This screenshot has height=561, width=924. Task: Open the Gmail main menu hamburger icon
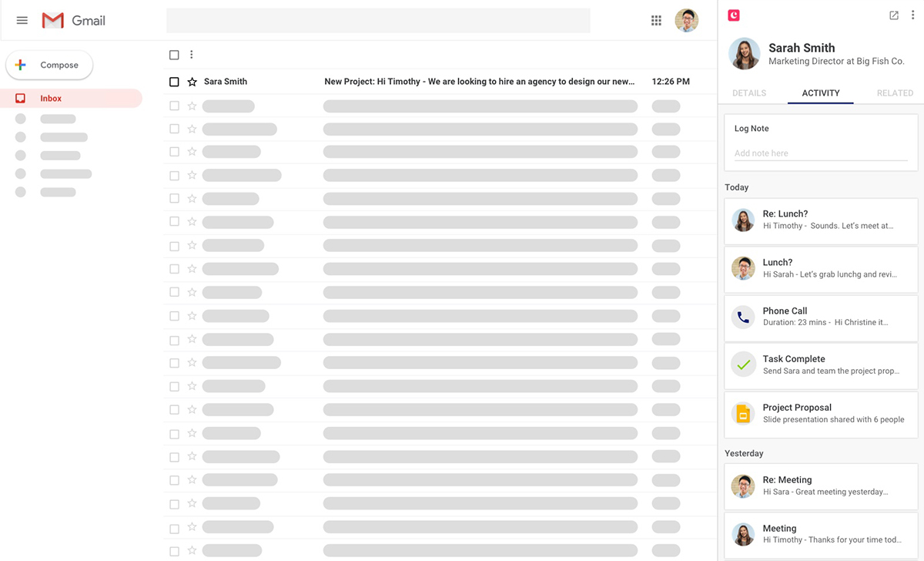[22, 21]
